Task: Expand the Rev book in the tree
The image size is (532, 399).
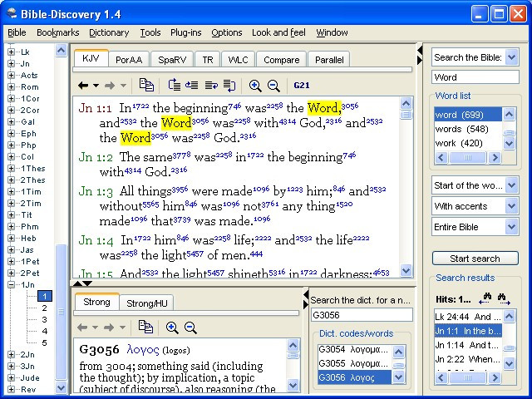Action: (x=11, y=389)
